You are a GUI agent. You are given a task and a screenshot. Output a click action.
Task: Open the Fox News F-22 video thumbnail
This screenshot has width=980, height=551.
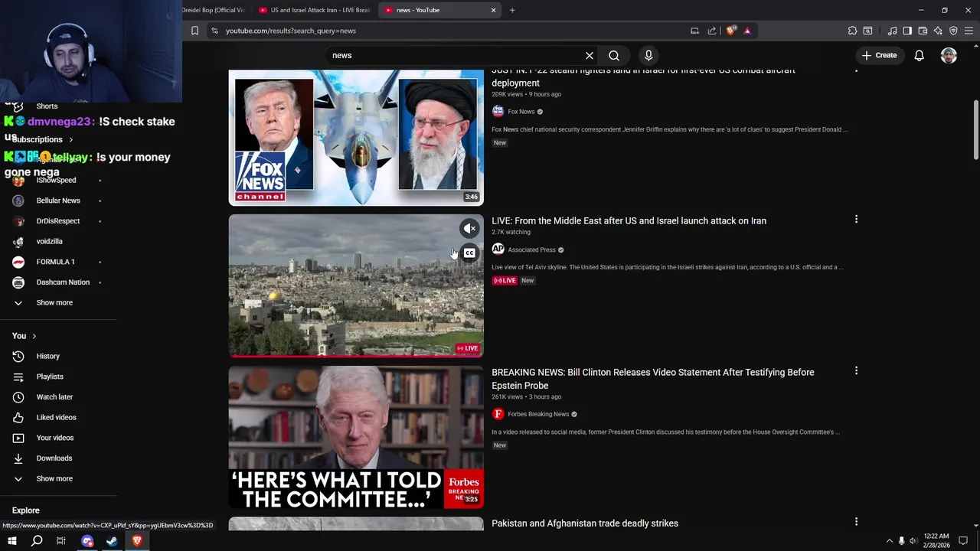pos(356,138)
